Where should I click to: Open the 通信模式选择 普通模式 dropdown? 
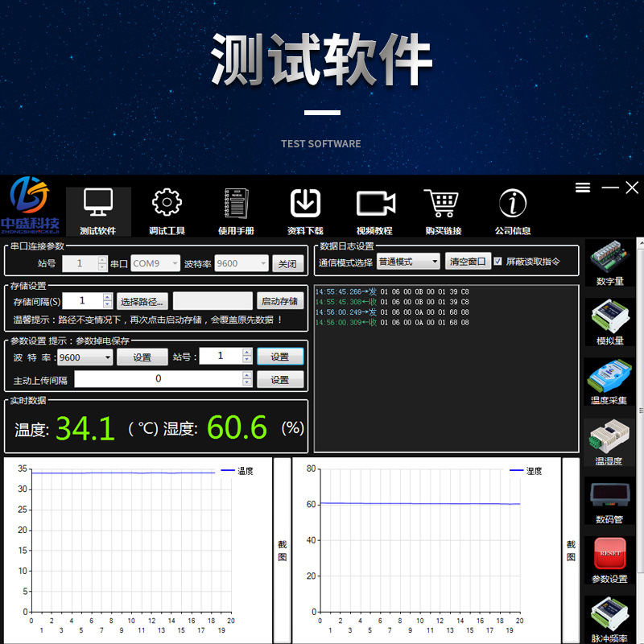point(408,262)
